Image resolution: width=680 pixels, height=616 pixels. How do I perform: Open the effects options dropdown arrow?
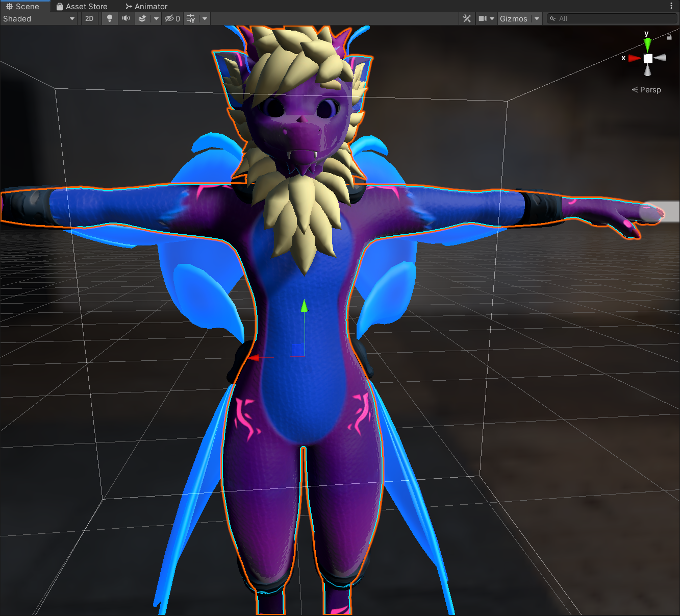click(x=156, y=18)
